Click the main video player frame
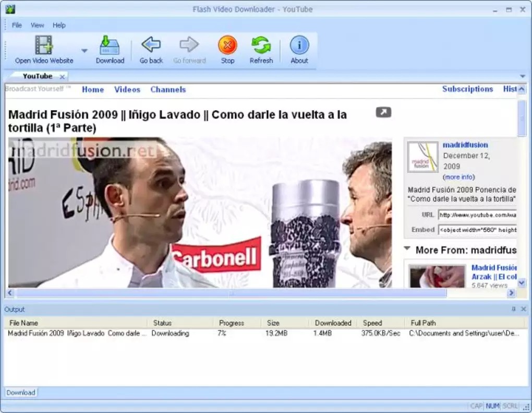 tap(200, 213)
